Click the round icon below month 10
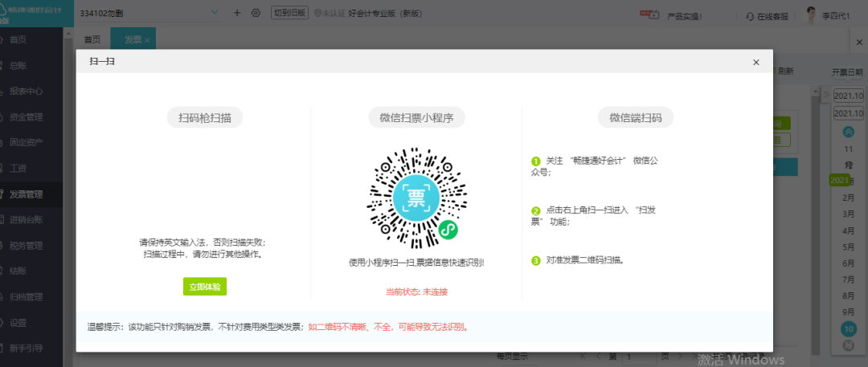The height and width of the screenshot is (367, 868). [848, 345]
